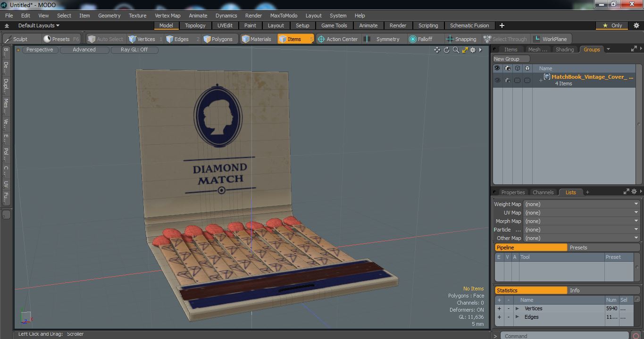
Task: Open the viewport settings gear
Action: [x=472, y=50]
